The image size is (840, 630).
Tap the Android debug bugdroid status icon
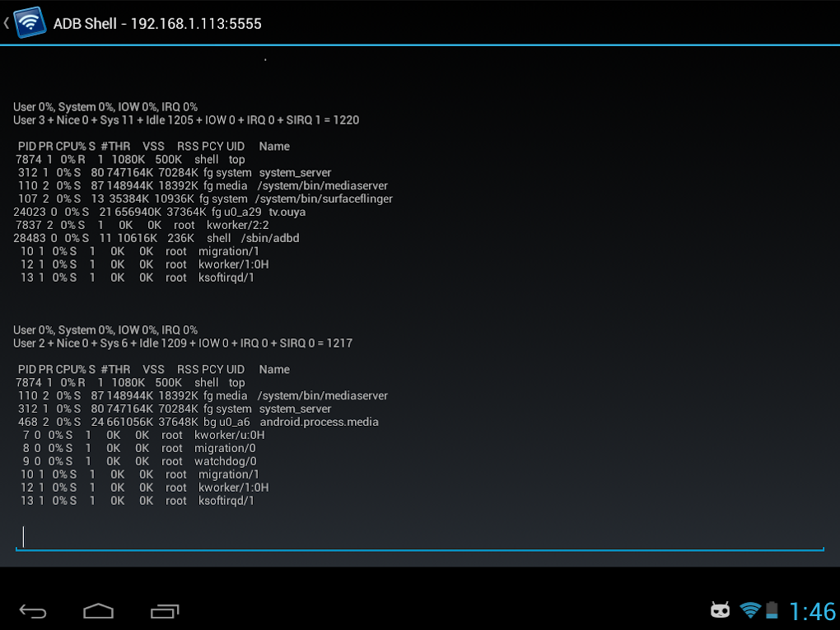[720, 609]
